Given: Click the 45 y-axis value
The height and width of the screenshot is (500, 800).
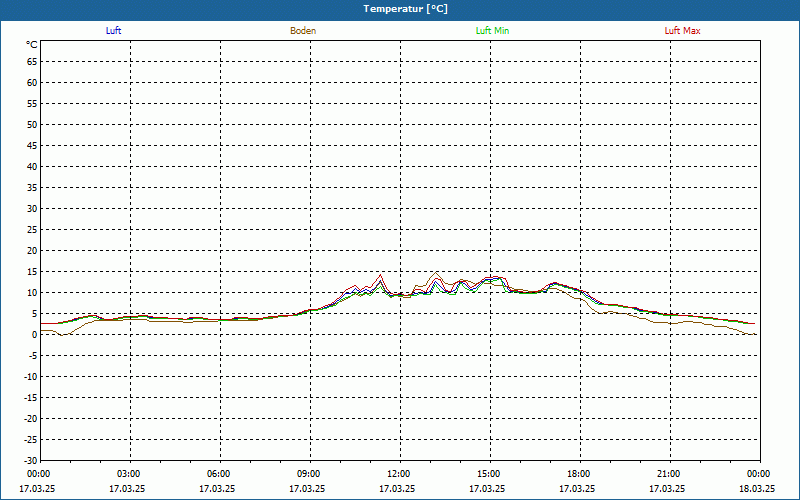Looking at the screenshot, I should pos(32,146).
